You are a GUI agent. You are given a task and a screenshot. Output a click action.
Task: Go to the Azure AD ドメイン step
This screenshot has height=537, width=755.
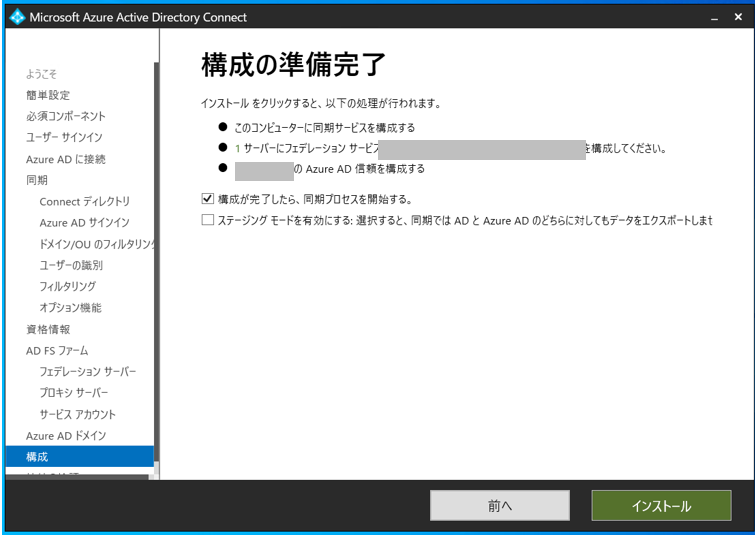[x=66, y=435]
